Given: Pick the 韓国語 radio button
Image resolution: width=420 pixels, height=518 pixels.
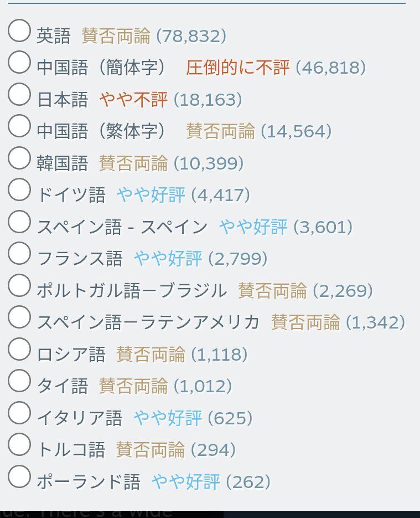Looking at the screenshot, I should coord(19,158).
